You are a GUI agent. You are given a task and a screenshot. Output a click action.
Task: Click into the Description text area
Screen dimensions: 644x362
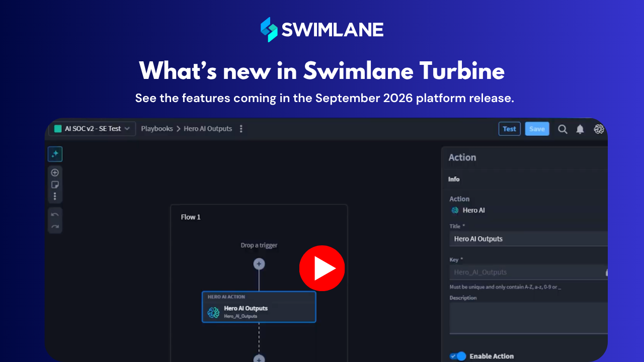[x=528, y=318]
